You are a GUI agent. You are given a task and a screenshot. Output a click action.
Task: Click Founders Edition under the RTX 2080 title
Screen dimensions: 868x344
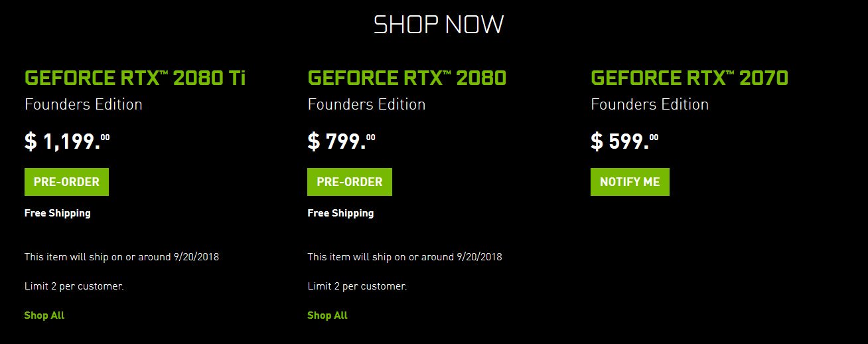366,105
